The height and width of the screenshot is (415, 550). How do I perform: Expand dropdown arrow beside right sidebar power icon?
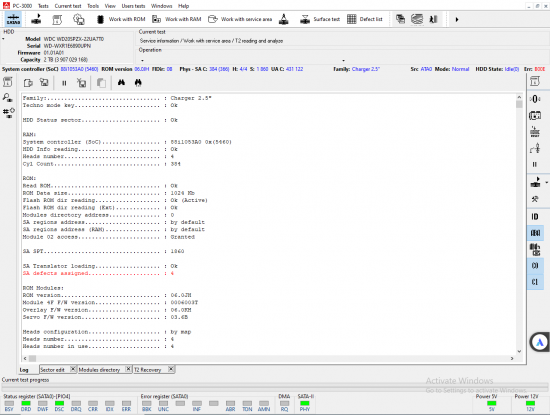pyautogui.click(x=546, y=182)
